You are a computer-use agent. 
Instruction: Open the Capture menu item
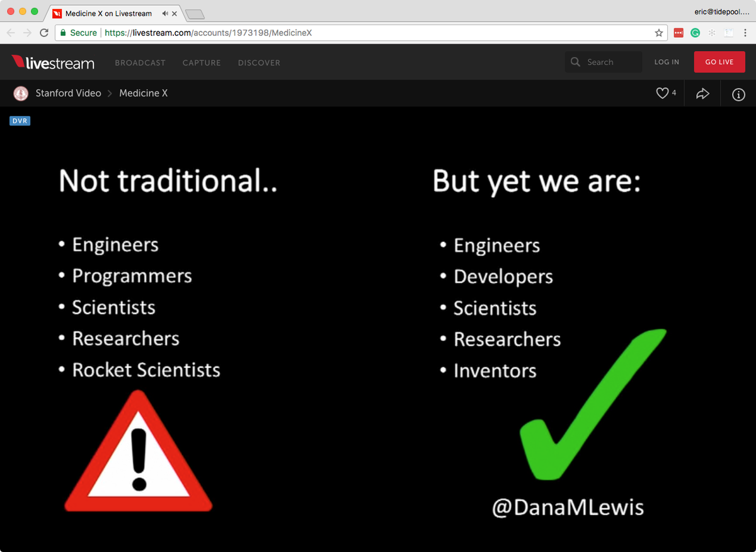click(x=202, y=63)
